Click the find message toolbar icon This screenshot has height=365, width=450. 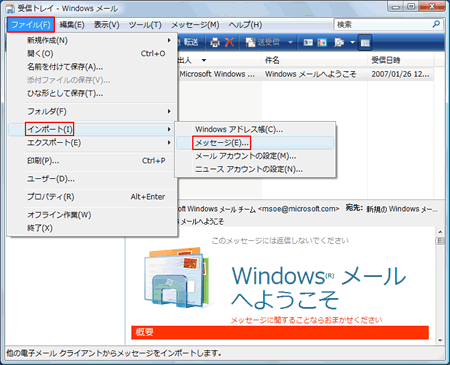(339, 42)
